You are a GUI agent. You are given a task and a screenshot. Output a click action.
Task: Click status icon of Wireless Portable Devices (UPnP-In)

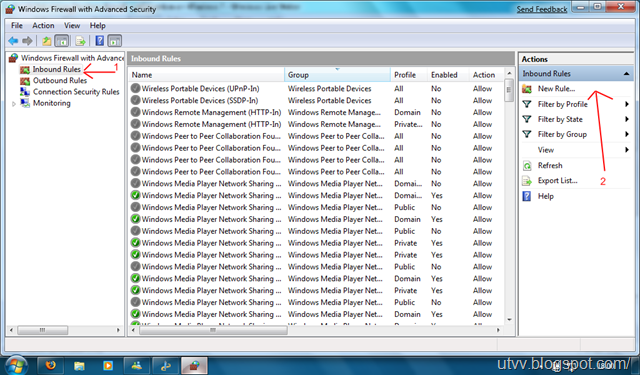pyautogui.click(x=135, y=88)
